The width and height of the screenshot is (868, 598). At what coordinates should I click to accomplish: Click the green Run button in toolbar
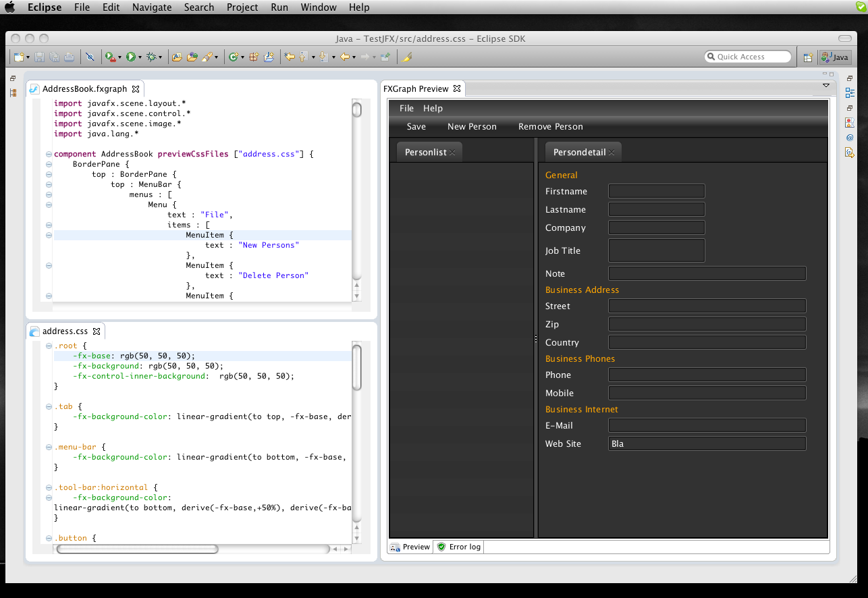[131, 57]
